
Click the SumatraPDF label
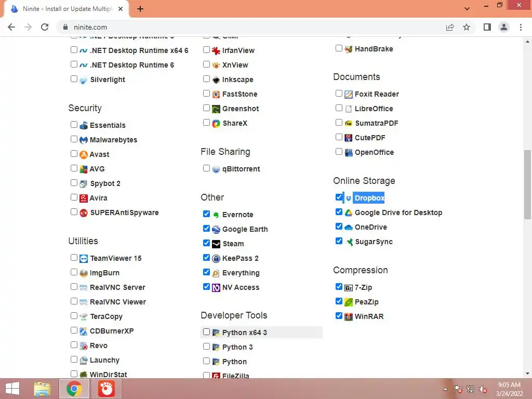[x=376, y=124]
